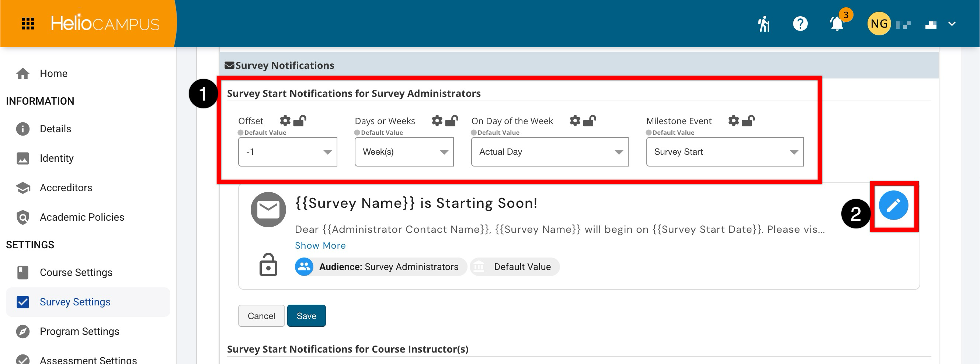Screen dimensions: 980x364
Task: Click Show More link
Action: tap(320, 245)
